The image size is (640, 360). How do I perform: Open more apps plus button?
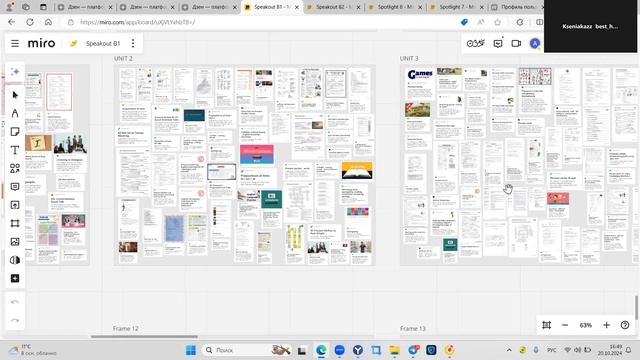tap(15, 278)
